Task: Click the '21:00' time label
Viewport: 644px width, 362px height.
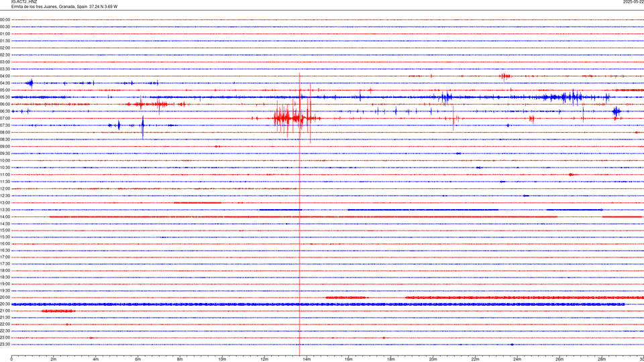Action: [5, 310]
